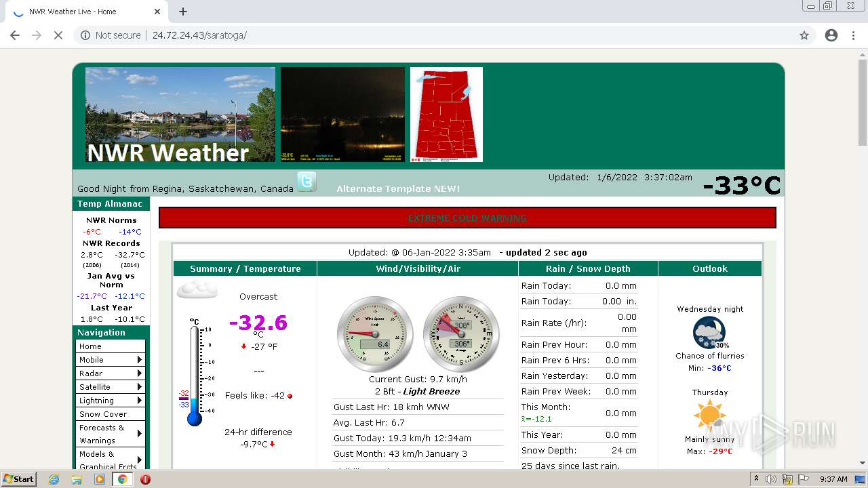Expand the Forecasts & Warnings arrow
Viewport: 868px width, 488px height.
140,434
